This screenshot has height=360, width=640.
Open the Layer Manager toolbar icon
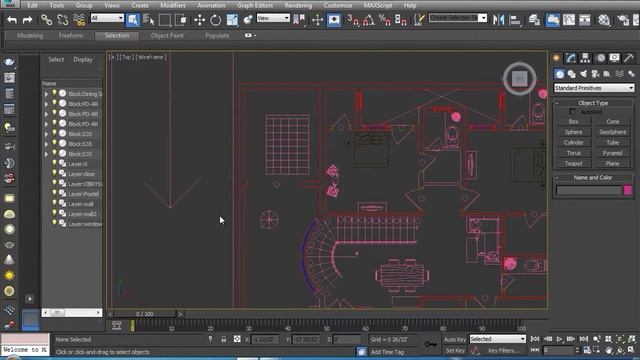pyautogui.click(x=534, y=20)
